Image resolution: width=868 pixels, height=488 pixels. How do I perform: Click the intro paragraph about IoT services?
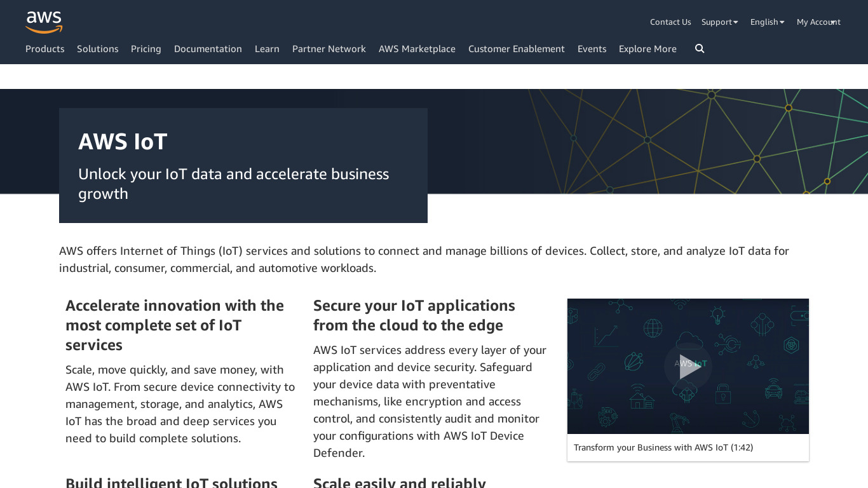tap(424, 259)
